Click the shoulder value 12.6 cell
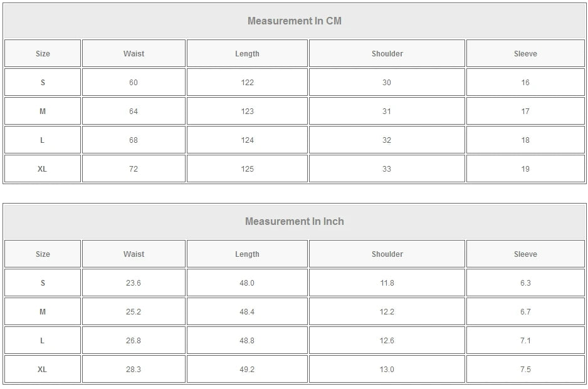Viewport: 588px width, 389px height. coord(387,341)
